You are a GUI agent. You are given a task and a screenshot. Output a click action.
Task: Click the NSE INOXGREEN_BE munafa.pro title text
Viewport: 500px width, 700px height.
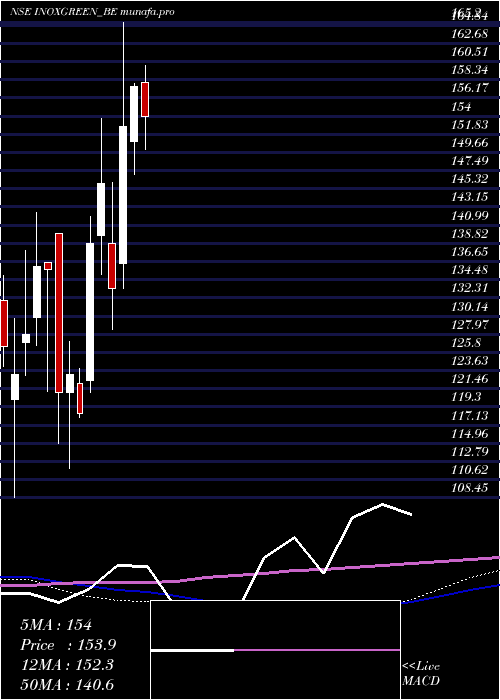92,12
